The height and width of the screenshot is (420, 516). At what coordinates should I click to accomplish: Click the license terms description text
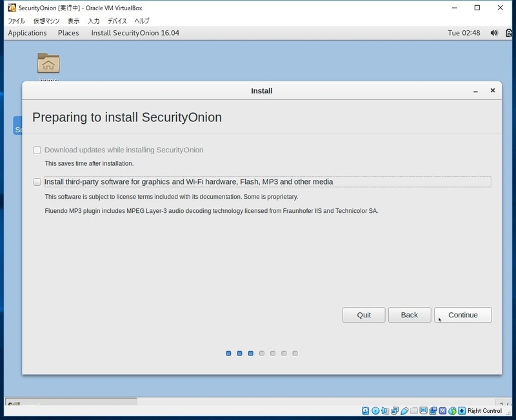(x=172, y=197)
